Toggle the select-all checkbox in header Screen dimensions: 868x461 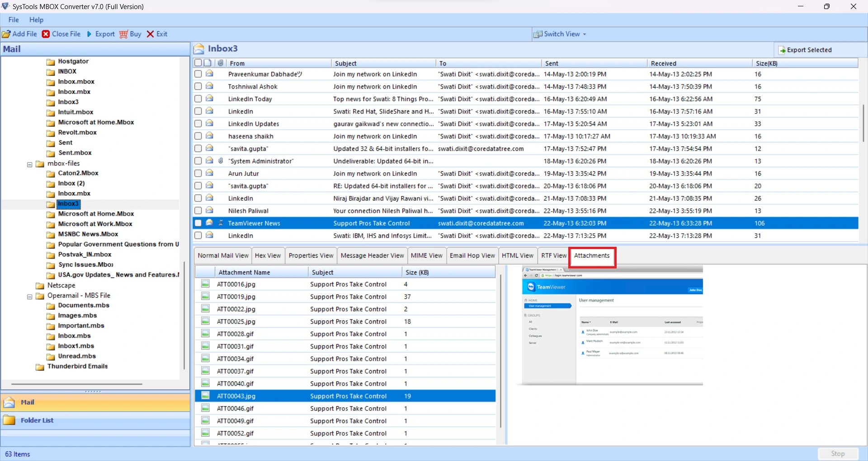coord(198,63)
